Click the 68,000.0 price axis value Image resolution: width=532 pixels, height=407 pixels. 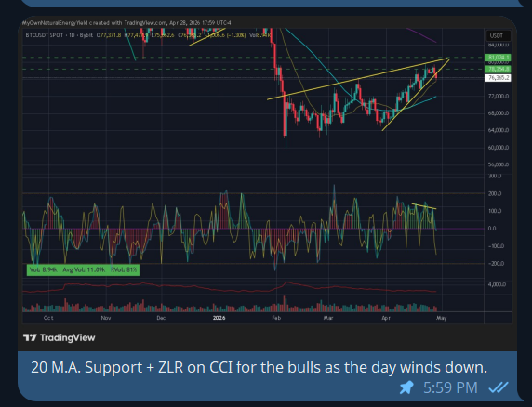coord(499,112)
